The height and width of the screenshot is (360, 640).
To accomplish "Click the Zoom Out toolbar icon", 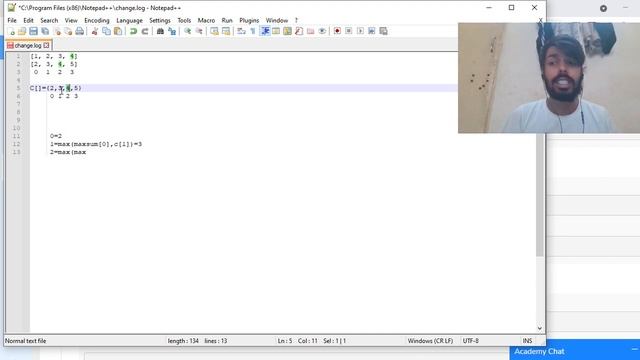I will click(x=199, y=31).
